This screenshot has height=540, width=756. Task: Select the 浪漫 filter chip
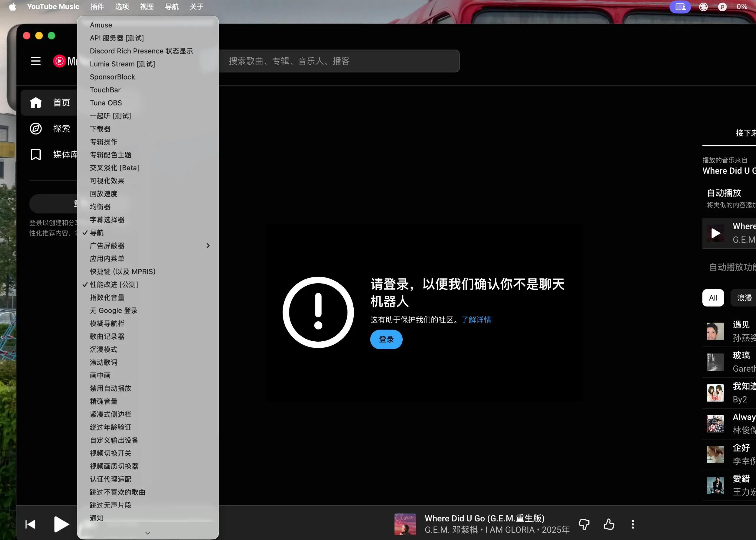(x=744, y=298)
